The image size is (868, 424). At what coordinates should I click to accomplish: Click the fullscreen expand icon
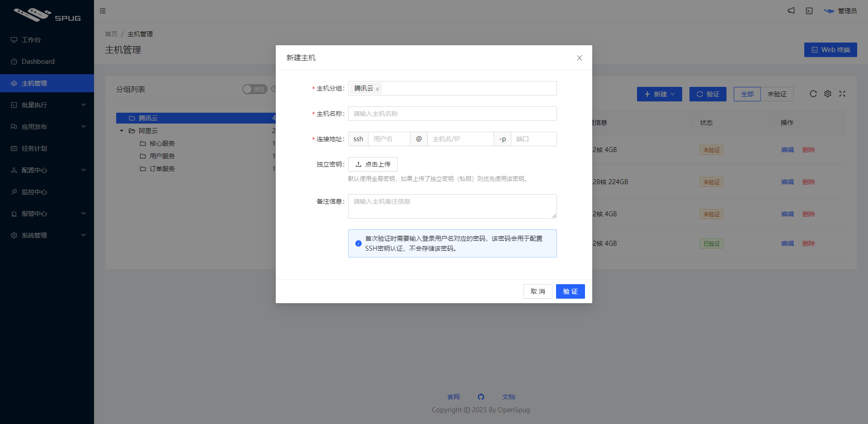(x=842, y=94)
